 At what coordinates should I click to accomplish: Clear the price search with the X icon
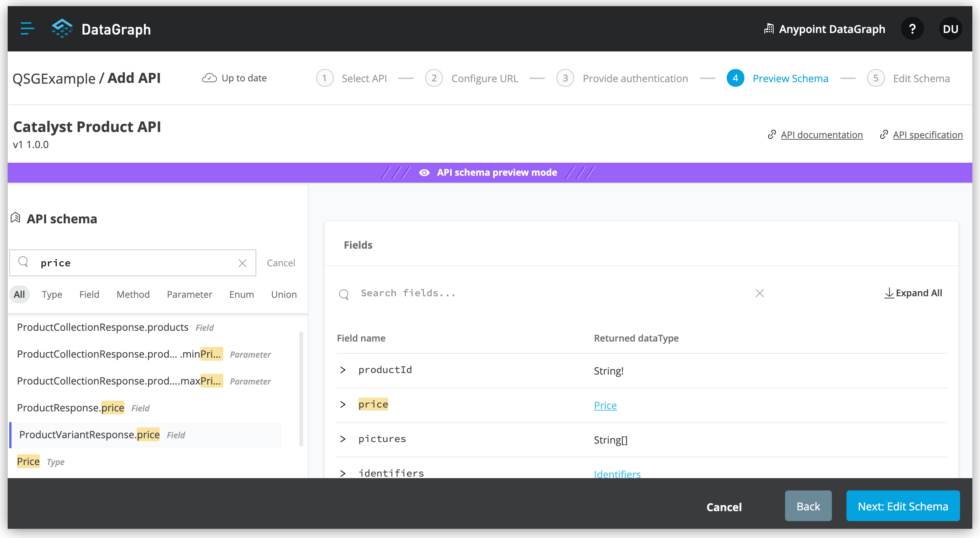243,263
